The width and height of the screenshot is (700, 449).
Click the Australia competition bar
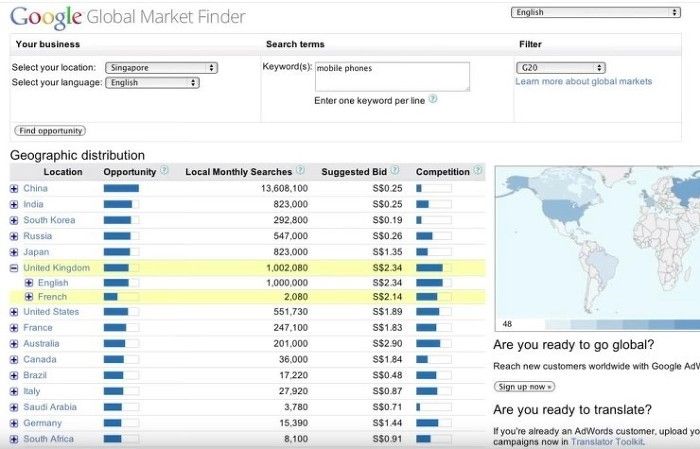[433, 344]
